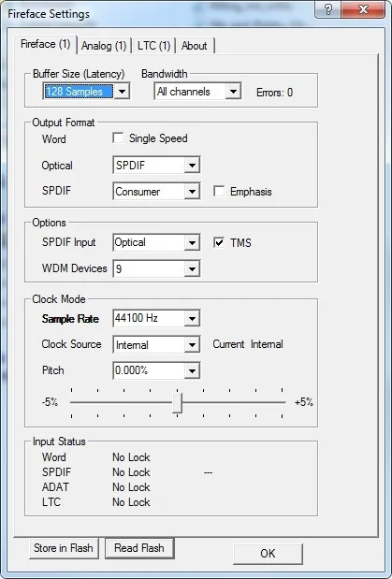Screen dimensions: 392x579
Task: Open the Optical output format dropdown
Action: point(156,166)
